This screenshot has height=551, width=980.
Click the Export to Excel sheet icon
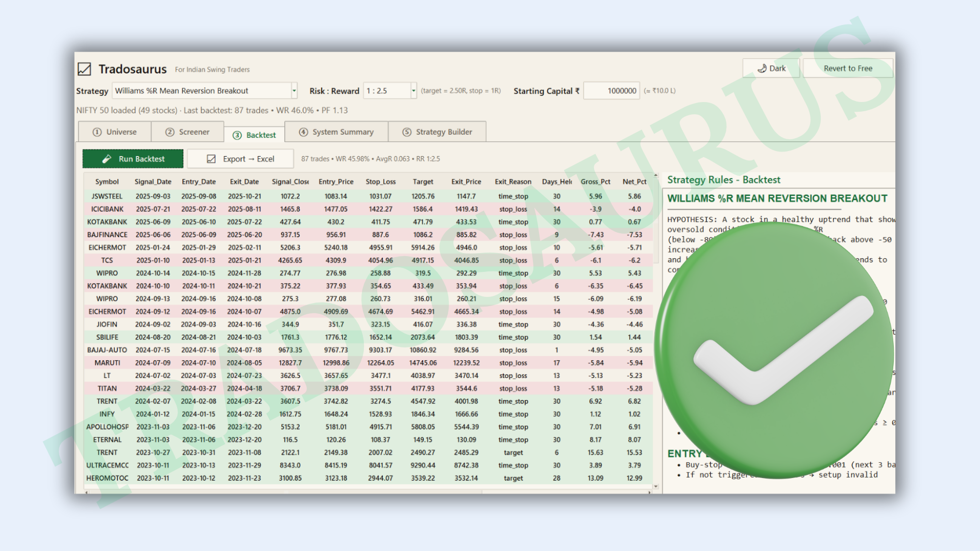[x=211, y=159]
